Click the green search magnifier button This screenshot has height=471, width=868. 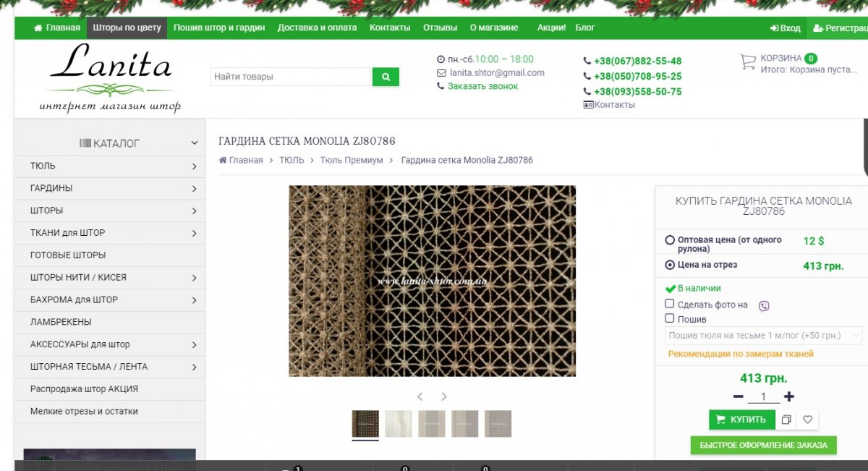pyautogui.click(x=386, y=77)
